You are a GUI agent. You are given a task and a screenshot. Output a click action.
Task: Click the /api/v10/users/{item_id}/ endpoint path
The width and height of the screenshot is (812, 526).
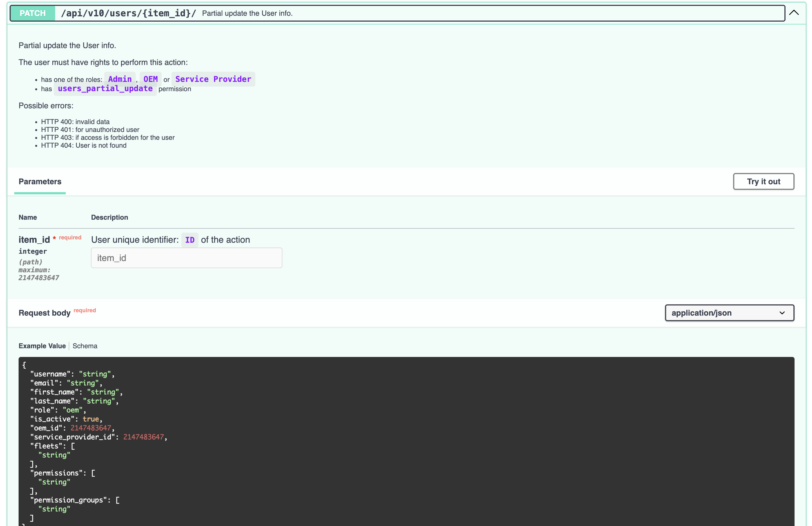[128, 13]
